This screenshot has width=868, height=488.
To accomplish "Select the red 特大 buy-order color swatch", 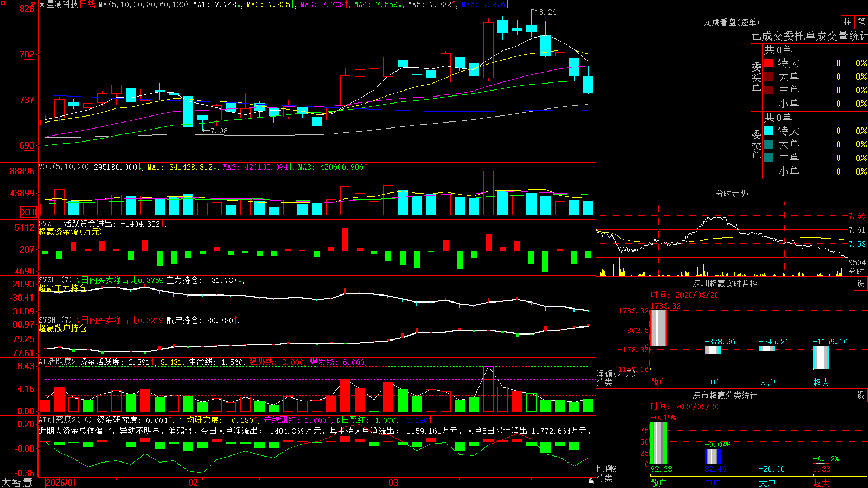I will 768,63.
